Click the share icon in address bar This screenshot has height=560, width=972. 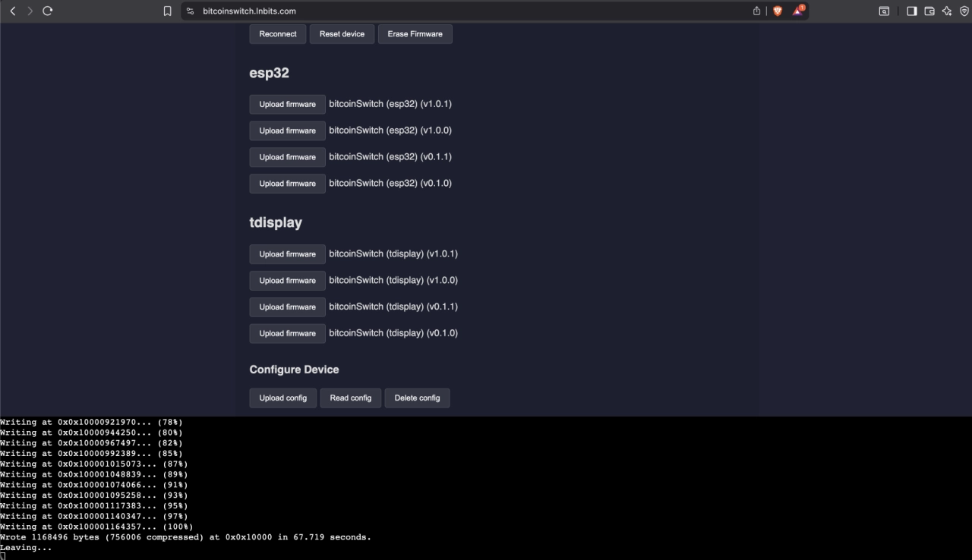click(x=756, y=11)
